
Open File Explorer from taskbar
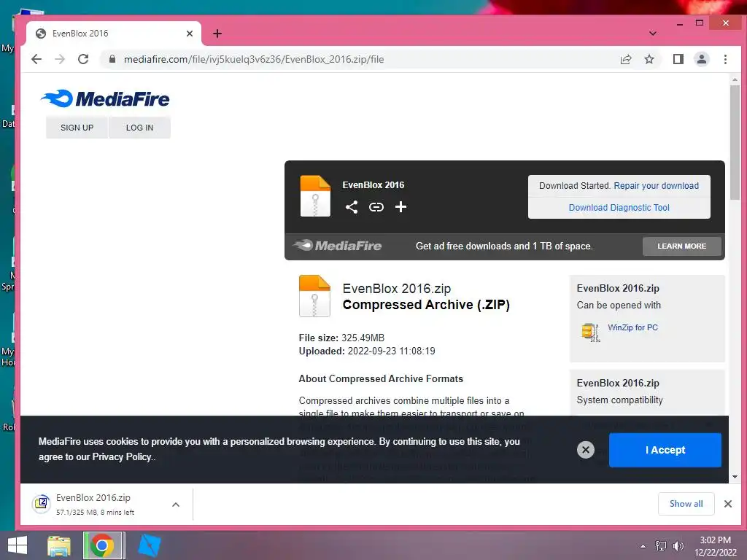(x=59, y=545)
